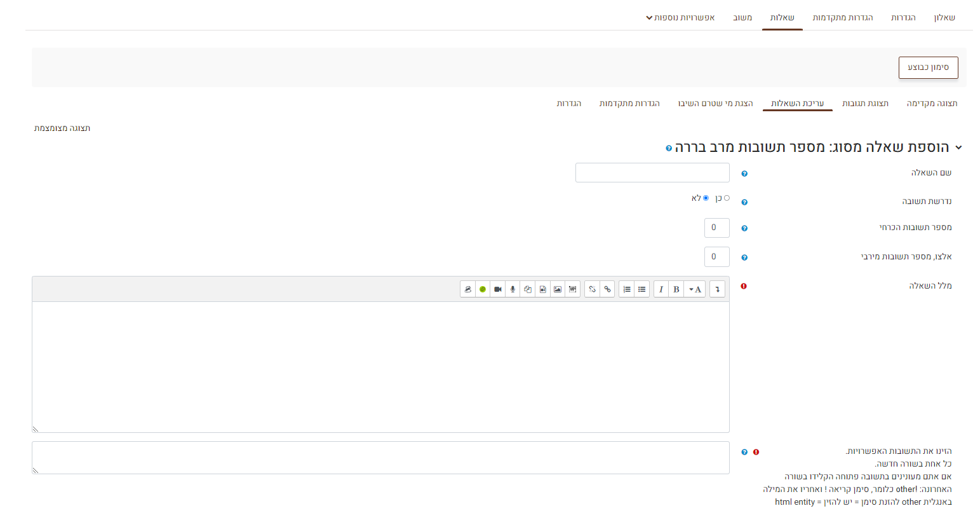Open the משוב tab
This screenshot has height=520, width=980.
coord(742,18)
